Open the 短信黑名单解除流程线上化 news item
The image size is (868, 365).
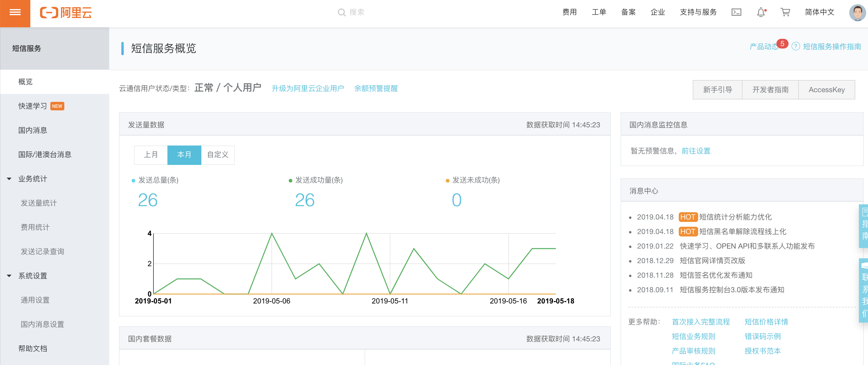[x=742, y=231]
